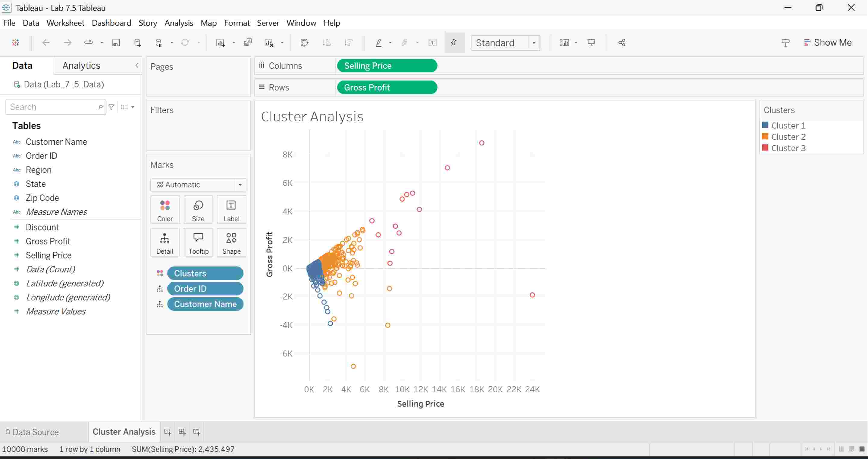
Task: Toggle the Highlight tool in the toolbar
Action: point(379,43)
